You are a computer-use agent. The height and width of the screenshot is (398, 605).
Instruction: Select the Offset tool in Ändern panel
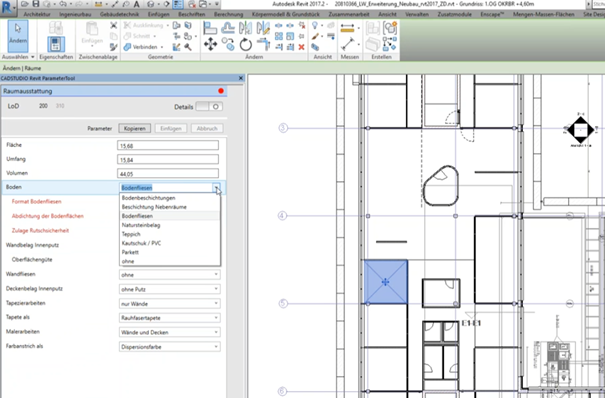tap(228, 28)
